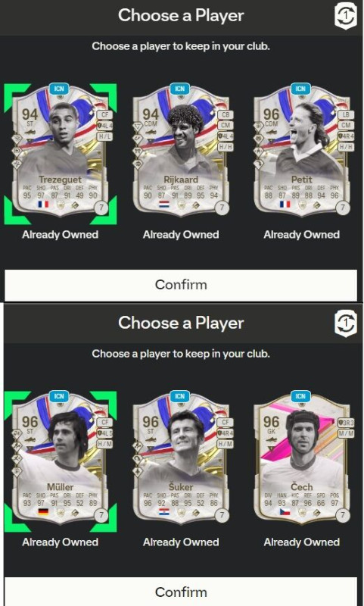Click the Croatian flag on Šuker's card
This screenshot has height=606, width=364.
point(164,512)
